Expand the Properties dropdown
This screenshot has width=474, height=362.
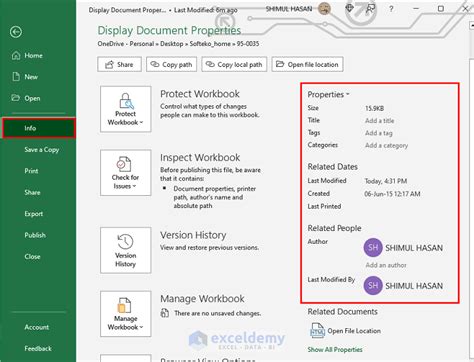(x=328, y=95)
